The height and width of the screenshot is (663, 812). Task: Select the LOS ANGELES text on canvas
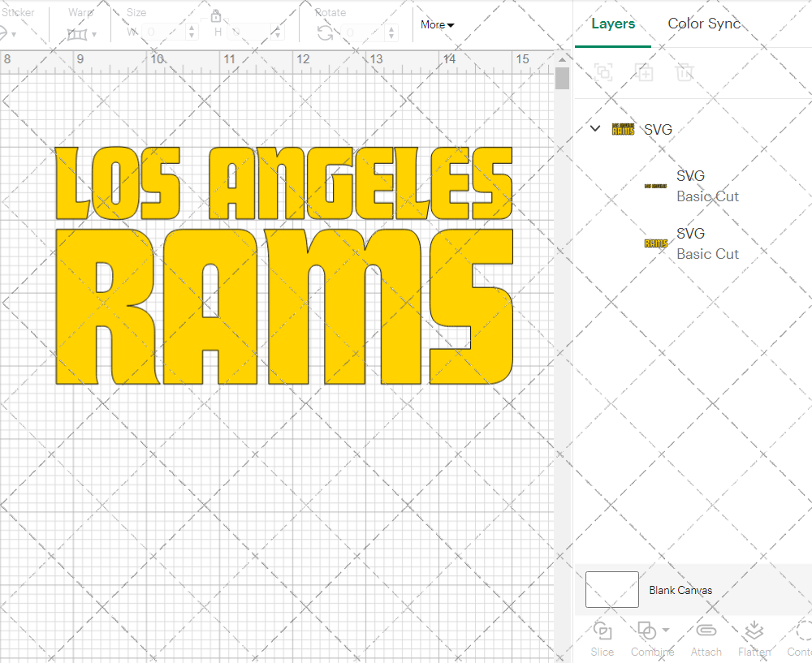[x=283, y=183]
